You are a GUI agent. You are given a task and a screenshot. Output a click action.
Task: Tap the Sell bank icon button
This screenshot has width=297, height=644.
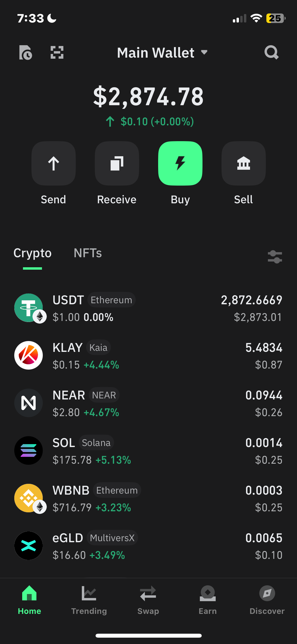tap(244, 163)
